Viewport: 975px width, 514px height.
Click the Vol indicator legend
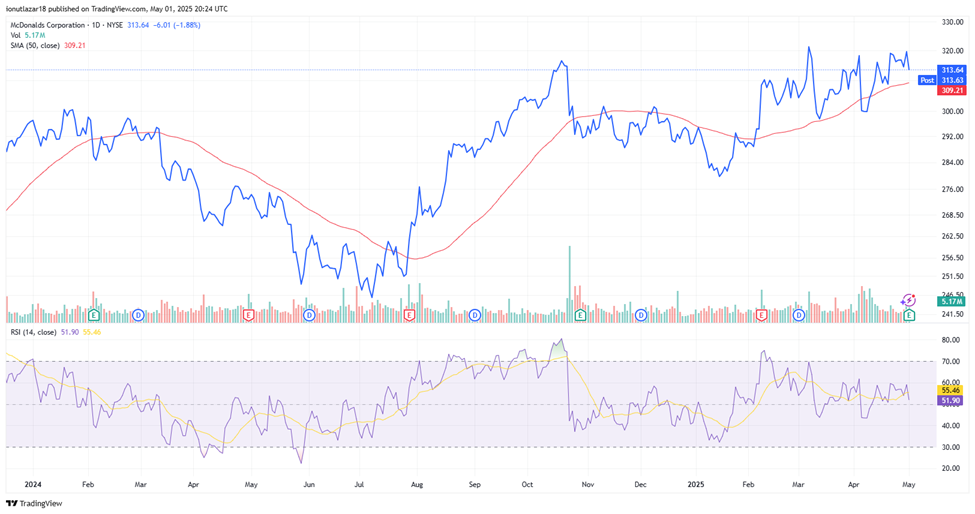pos(14,34)
